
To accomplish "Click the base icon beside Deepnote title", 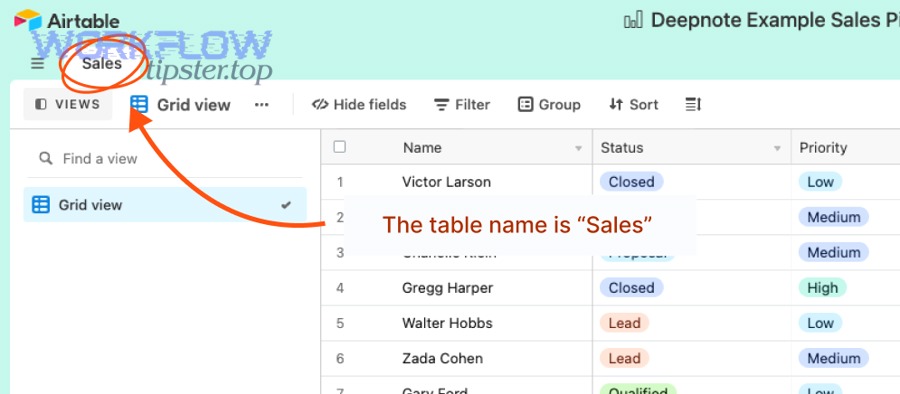I will coord(633,21).
